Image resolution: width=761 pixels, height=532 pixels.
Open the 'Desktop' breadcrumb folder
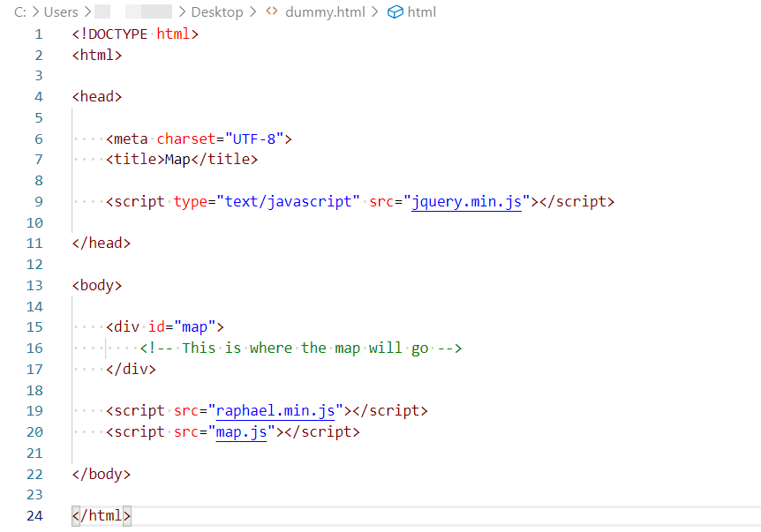[217, 11]
